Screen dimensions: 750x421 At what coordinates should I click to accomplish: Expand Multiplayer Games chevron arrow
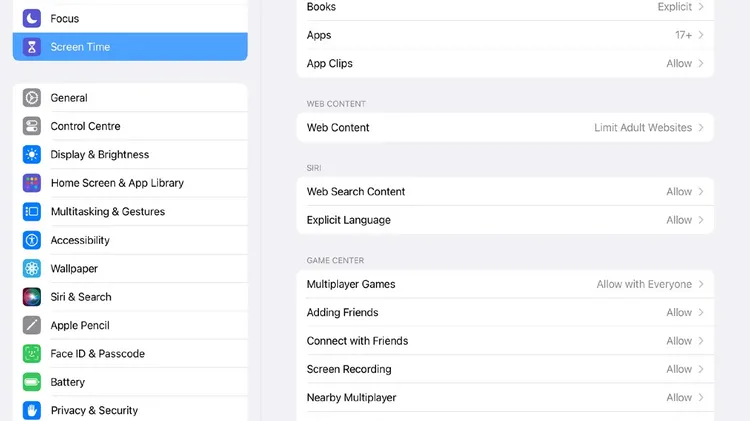[701, 284]
